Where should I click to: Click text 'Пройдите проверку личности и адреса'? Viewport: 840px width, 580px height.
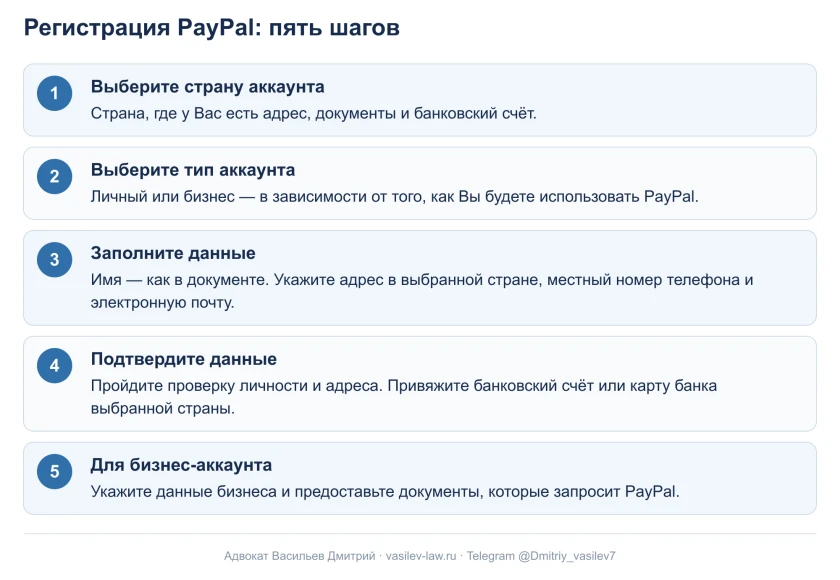pos(237,386)
